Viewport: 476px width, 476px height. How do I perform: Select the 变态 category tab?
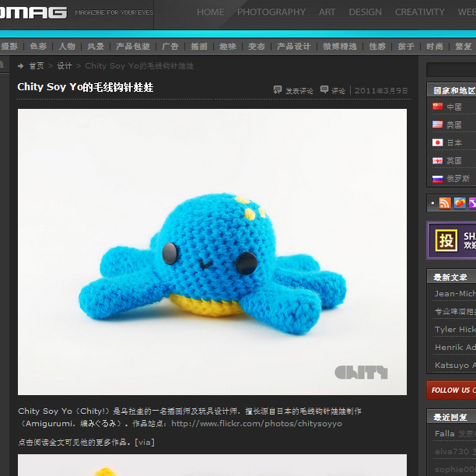pos(257,46)
